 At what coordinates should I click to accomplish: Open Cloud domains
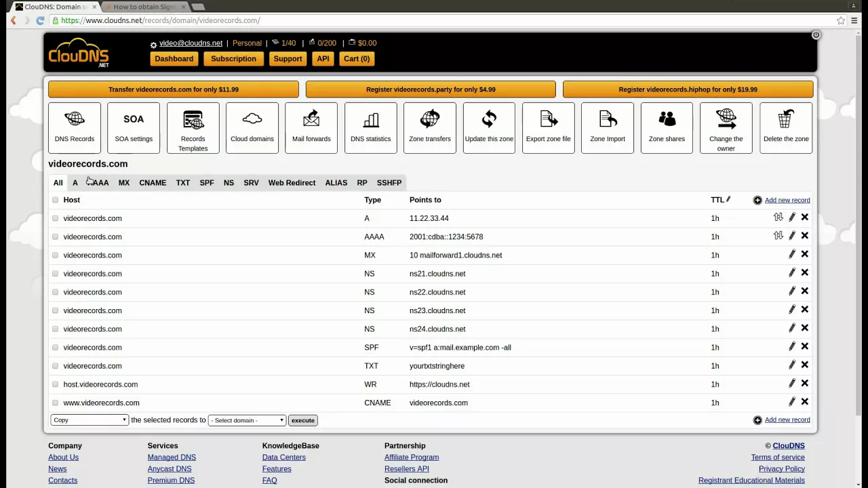click(x=252, y=127)
